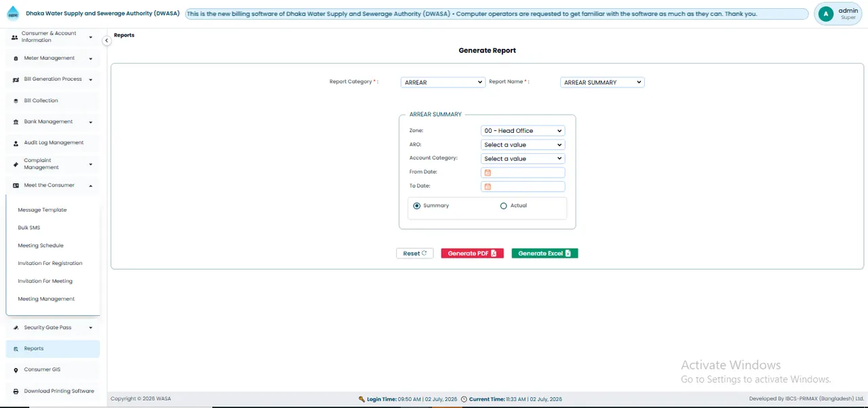Go to Audit Log Management menu label
868x408 pixels.
54,142
